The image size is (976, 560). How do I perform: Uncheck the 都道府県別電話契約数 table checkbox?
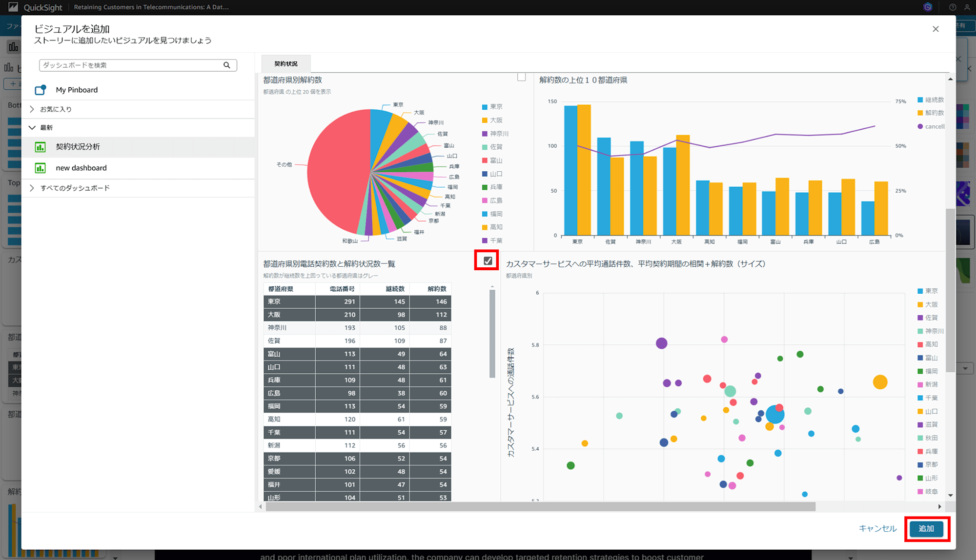coord(488,261)
